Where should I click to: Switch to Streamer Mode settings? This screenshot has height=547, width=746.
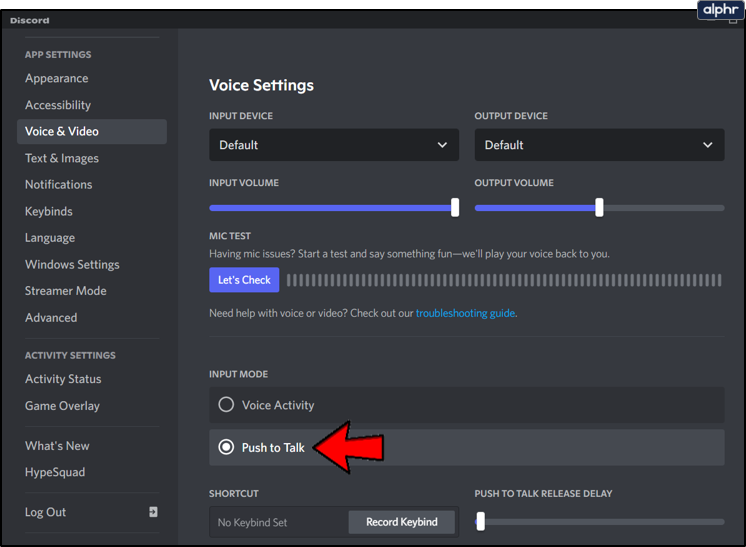66,291
